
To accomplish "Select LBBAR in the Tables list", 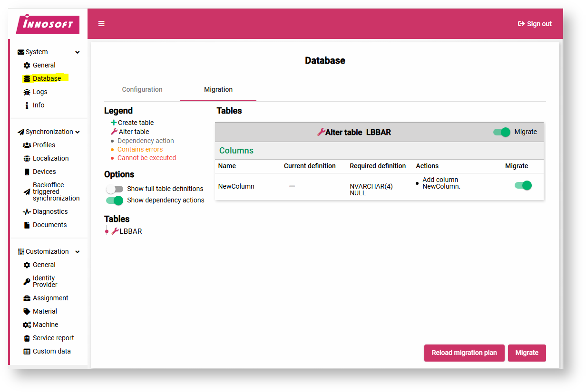I will click(130, 231).
